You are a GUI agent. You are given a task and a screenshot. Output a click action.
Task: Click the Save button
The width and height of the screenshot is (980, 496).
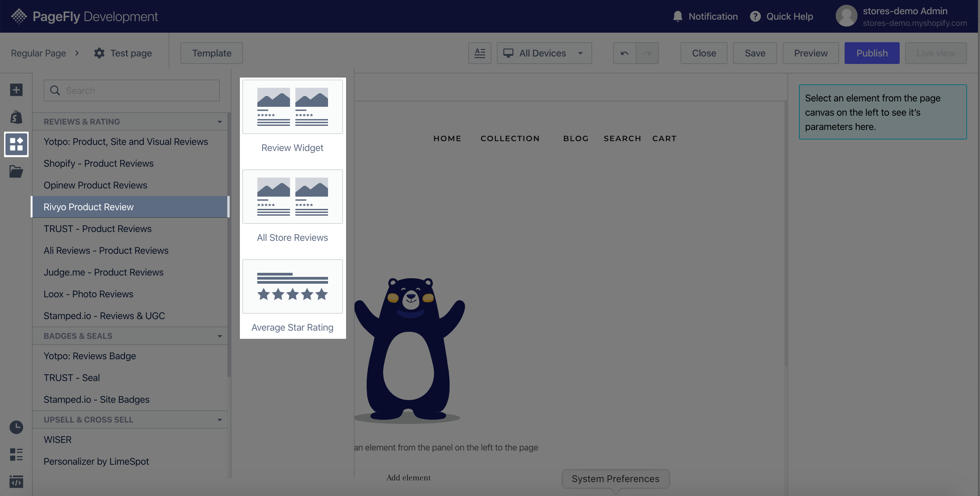754,53
